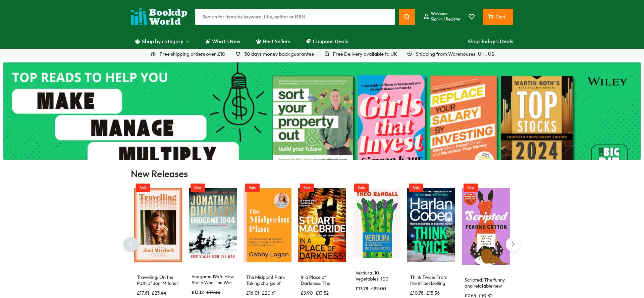Click the user account icon
This screenshot has width=644, height=298.
pos(426,16)
